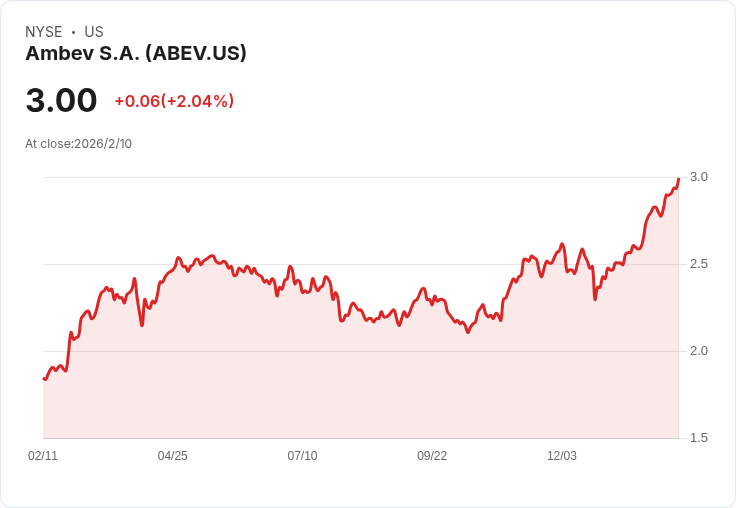
Task: Click the 3.0 y-axis label
Action: point(698,177)
